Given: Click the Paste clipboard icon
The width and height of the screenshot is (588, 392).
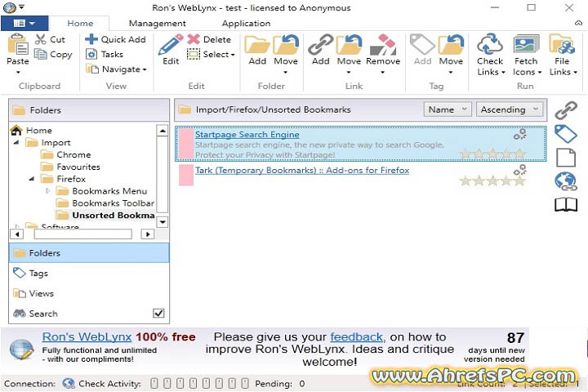Looking at the screenshot, I should point(17,44).
